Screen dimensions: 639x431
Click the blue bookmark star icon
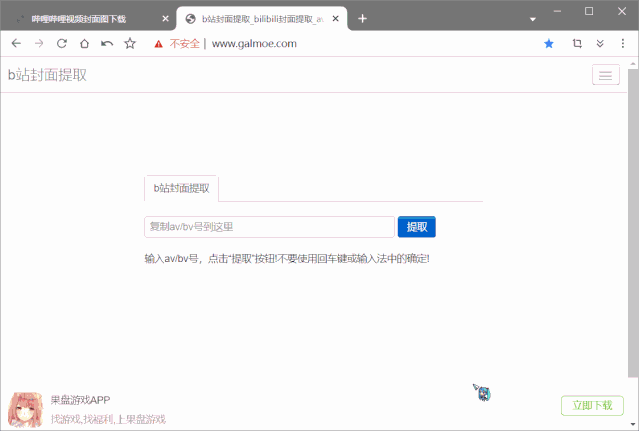pos(549,43)
